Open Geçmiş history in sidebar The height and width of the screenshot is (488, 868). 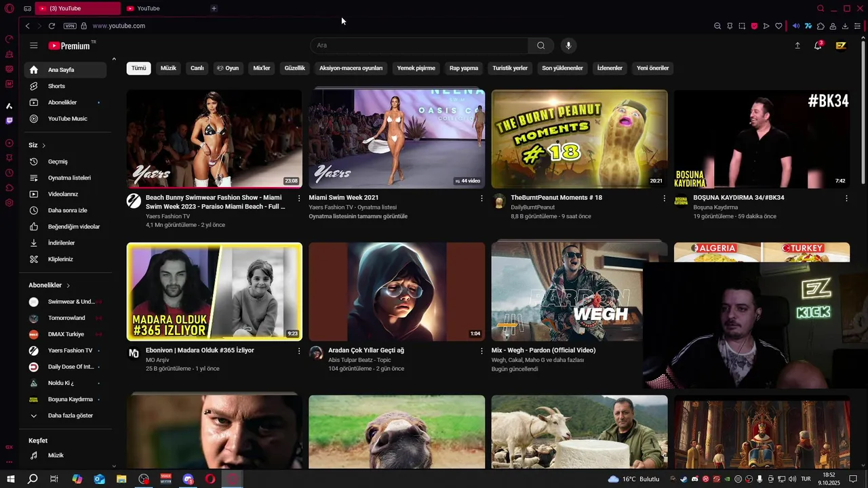66,161
